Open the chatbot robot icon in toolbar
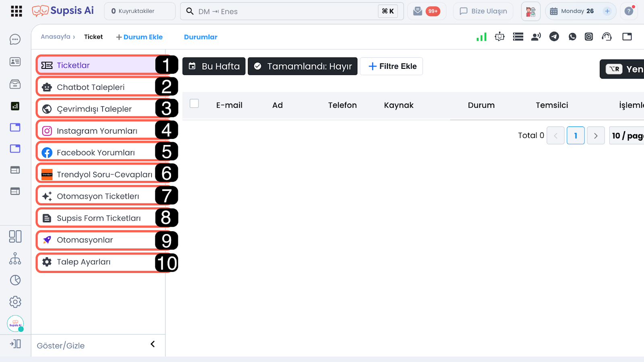Screen dimensions: 644x362 coord(500,37)
